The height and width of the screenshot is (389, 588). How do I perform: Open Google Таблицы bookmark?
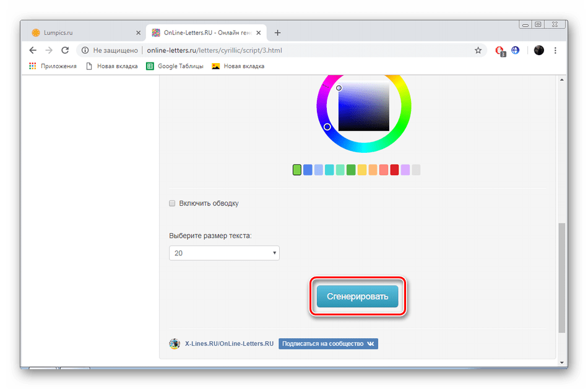click(175, 66)
